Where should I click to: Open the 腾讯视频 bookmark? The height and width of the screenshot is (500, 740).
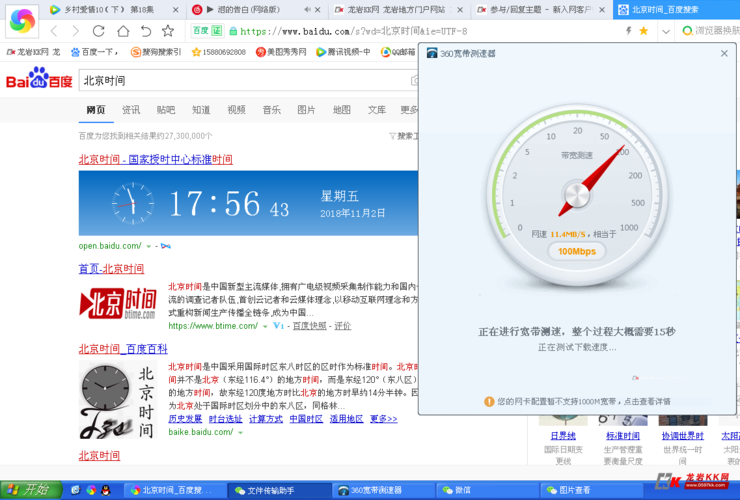(343, 52)
